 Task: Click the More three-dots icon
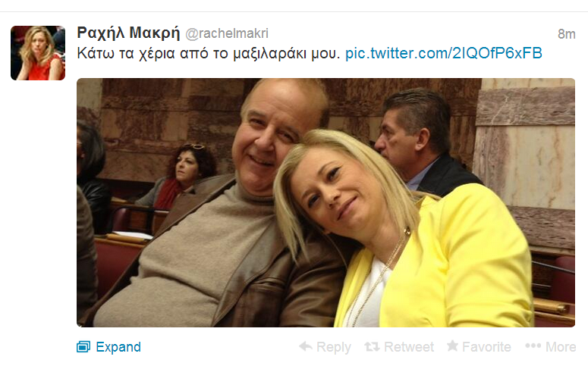pos(533,346)
